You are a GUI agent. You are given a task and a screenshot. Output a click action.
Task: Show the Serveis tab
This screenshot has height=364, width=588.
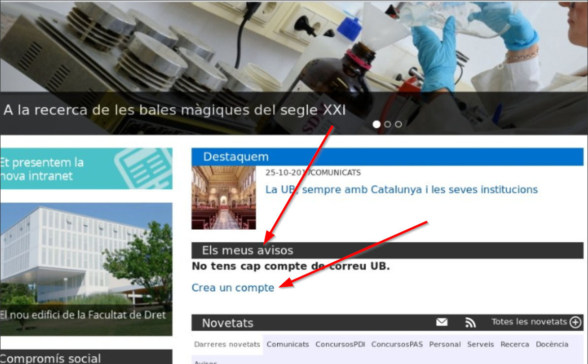480,344
